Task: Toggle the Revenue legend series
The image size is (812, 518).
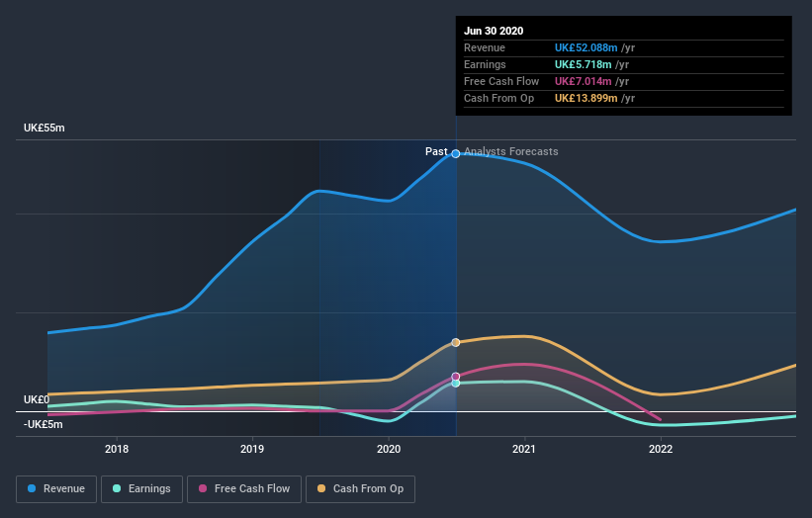Action: [56, 489]
